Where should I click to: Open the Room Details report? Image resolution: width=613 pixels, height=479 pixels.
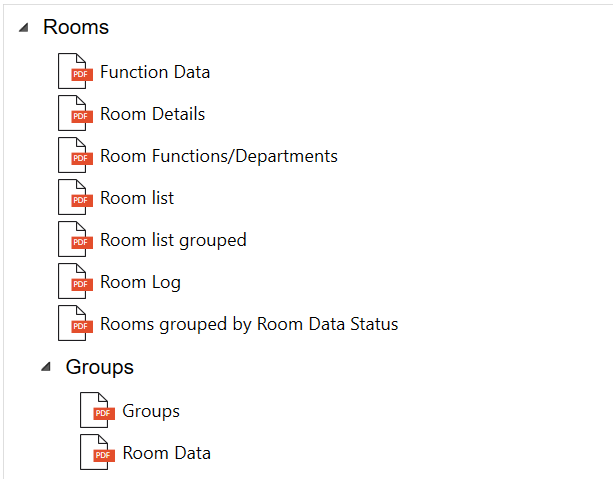152,115
